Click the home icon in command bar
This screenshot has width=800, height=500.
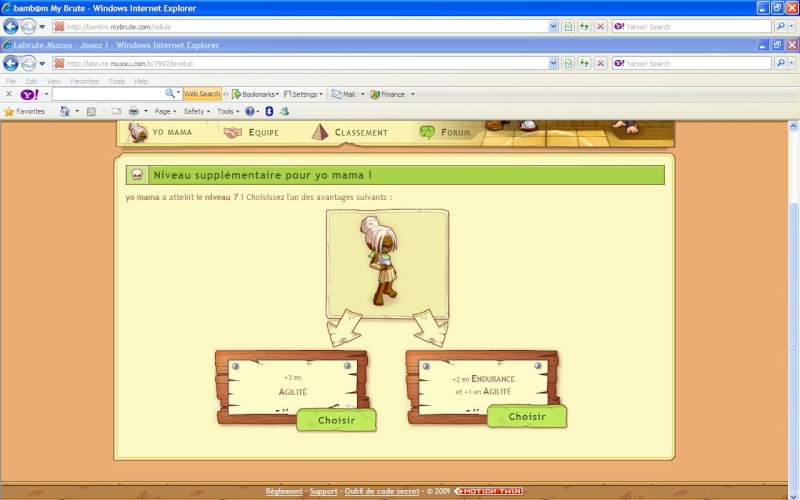64,111
